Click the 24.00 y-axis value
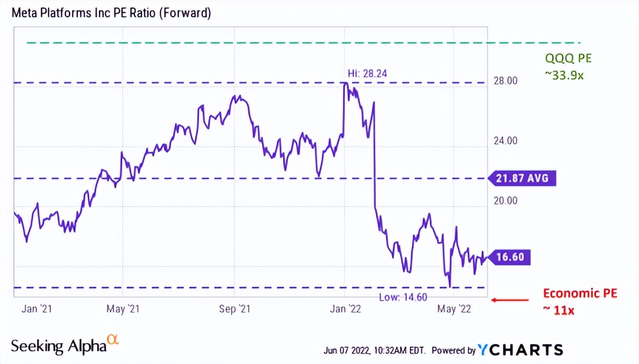The width and height of the screenshot is (639, 364). 505,141
